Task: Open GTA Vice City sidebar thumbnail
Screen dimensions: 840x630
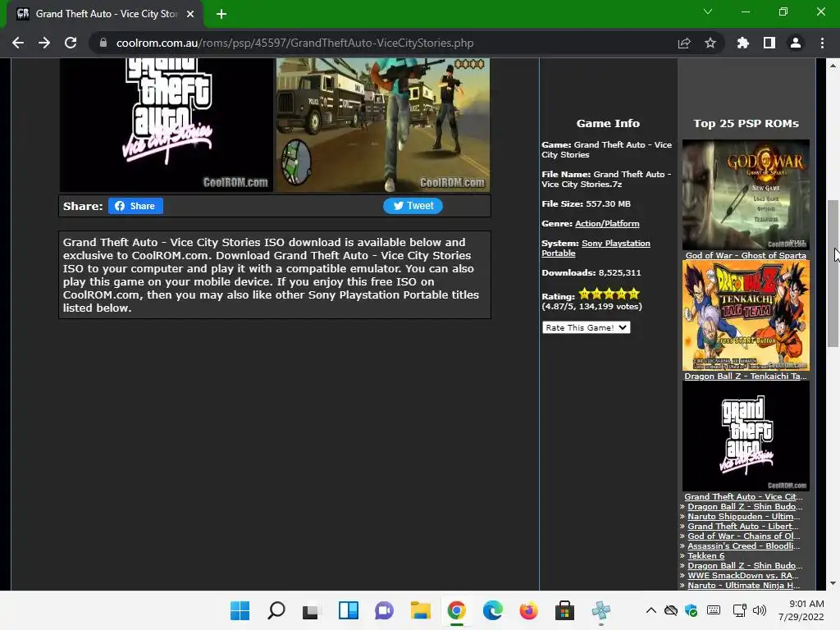Action: tap(746, 436)
